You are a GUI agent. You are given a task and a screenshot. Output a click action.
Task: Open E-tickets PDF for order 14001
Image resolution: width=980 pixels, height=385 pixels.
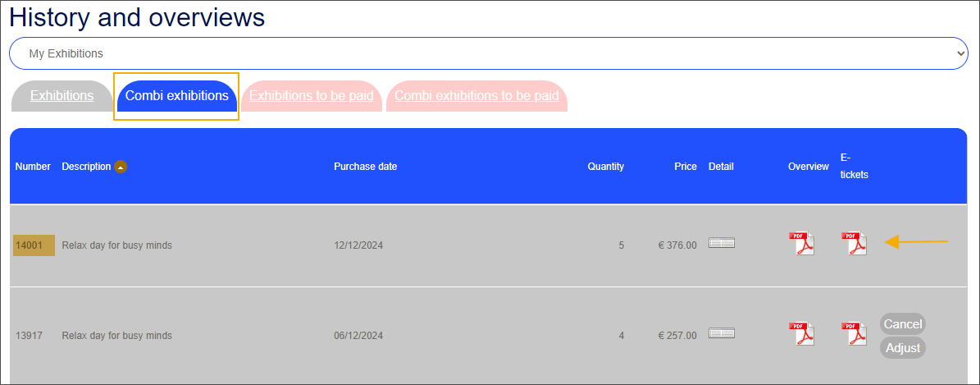pyautogui.click(x=854, y=244)
